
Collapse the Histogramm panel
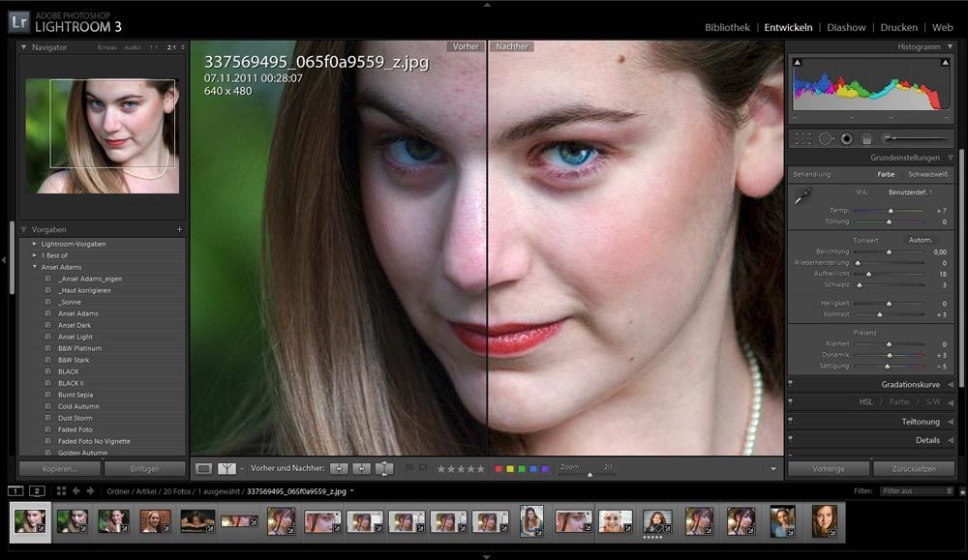coord(951,46)
